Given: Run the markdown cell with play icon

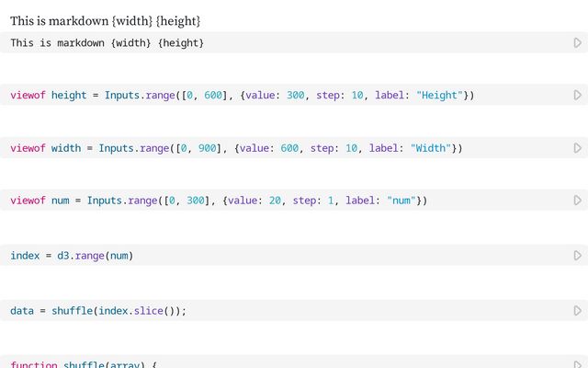Looking at the screenshot, I should click(x=578, y=43).
